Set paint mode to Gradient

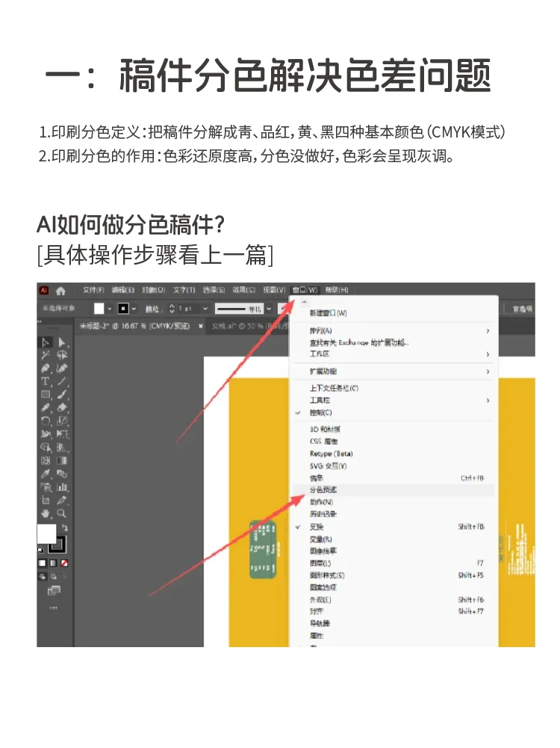coord(53,563)
